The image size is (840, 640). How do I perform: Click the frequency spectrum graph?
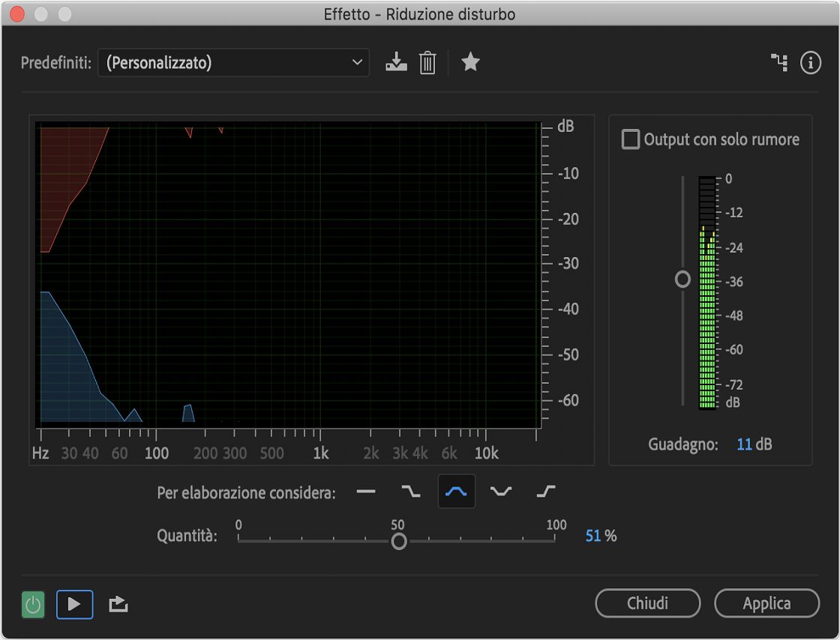click(288, 275)
